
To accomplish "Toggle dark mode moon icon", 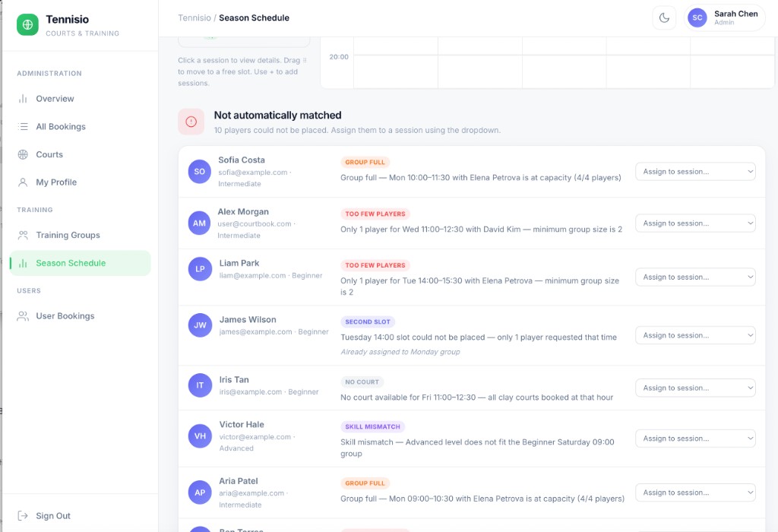I will 664,18.
